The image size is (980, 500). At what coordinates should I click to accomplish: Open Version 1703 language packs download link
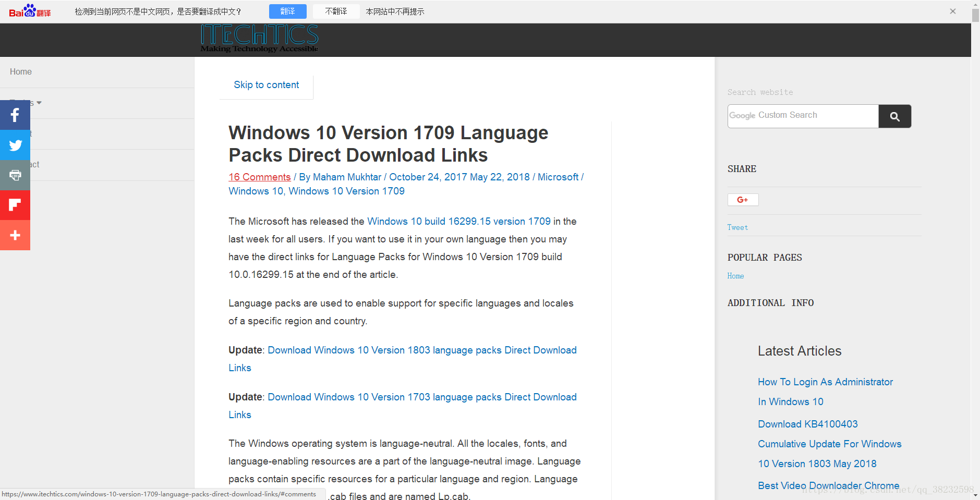pyautogui.click(x=403, y=406)
